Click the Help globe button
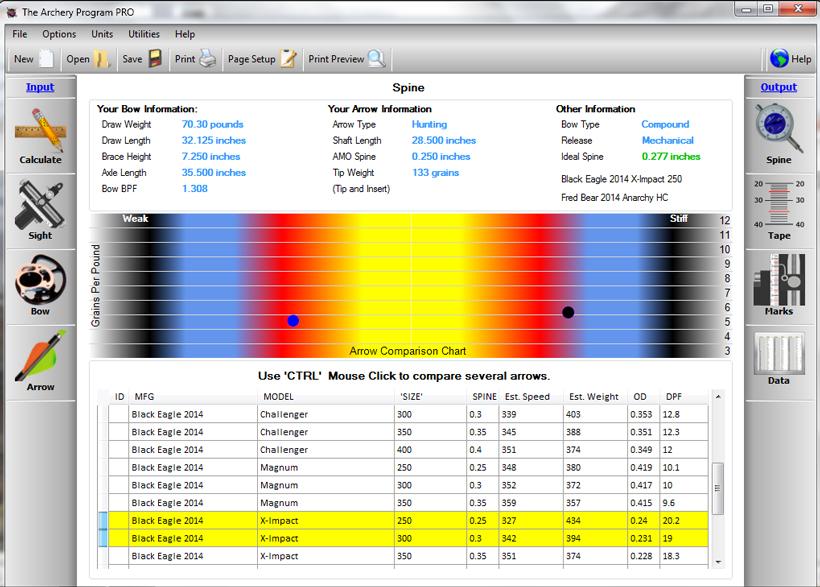The image size is (820, 587). click(789, 59)
